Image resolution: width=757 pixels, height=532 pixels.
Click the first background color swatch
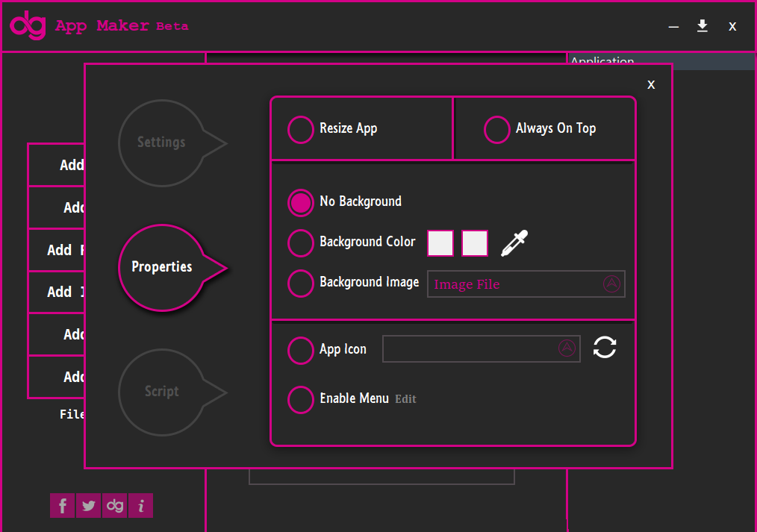[x=440, y=243]
